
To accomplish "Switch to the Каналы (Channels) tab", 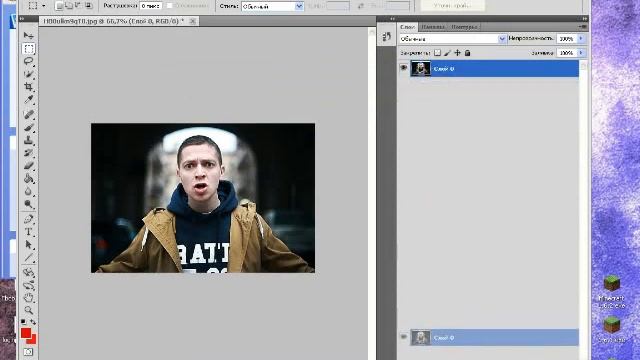I will (433, 27).
